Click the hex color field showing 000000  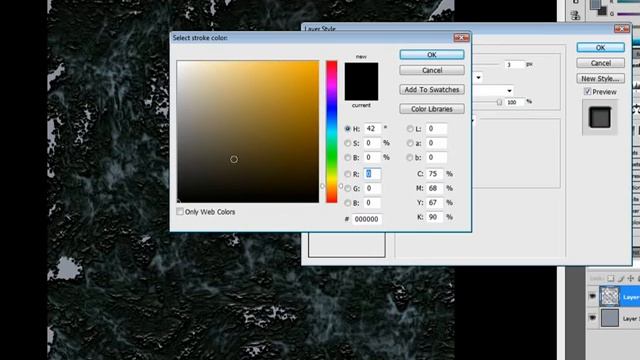367,219
